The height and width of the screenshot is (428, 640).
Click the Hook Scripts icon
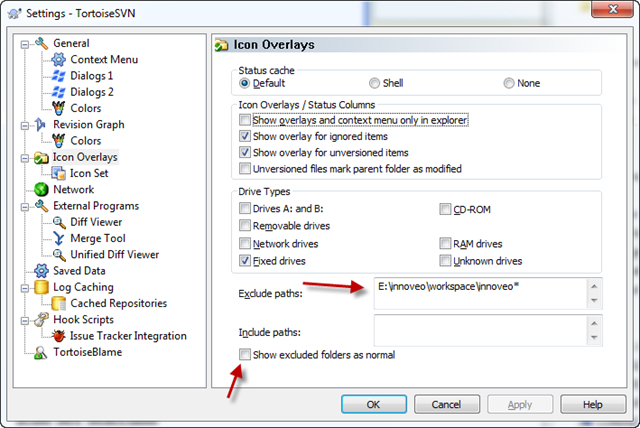(x=42, y=320)
